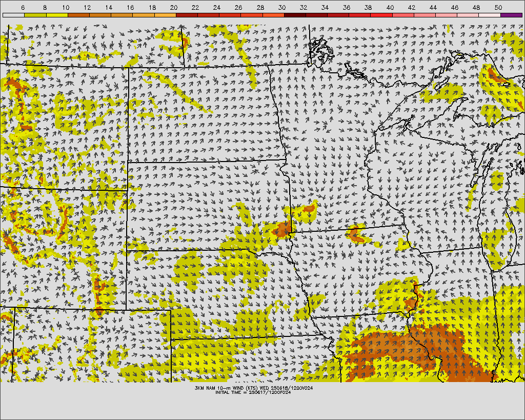Click the legend label "34"

[325, 7]
